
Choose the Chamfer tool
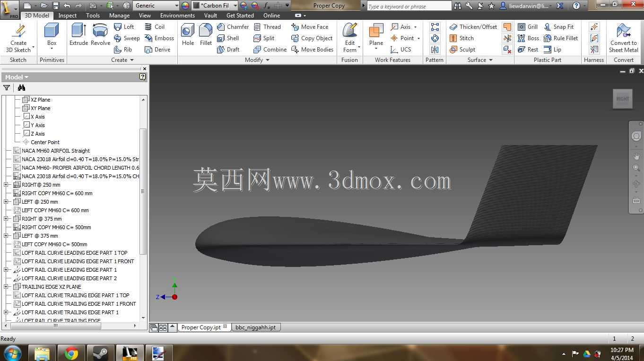(x=233, y=27)
